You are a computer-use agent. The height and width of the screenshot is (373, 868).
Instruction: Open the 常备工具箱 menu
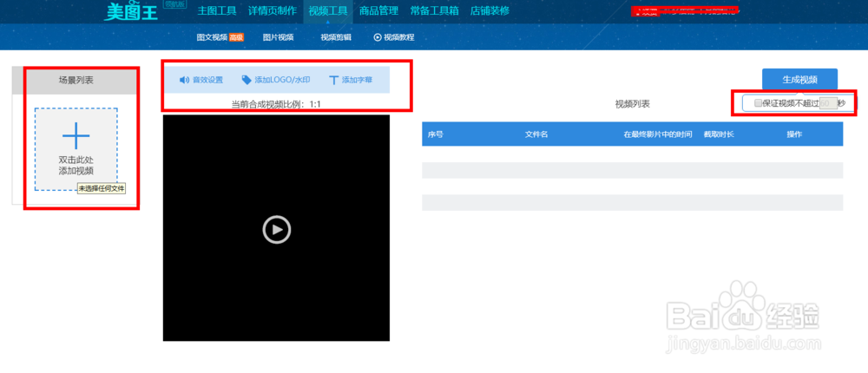[x=435, y=10]
